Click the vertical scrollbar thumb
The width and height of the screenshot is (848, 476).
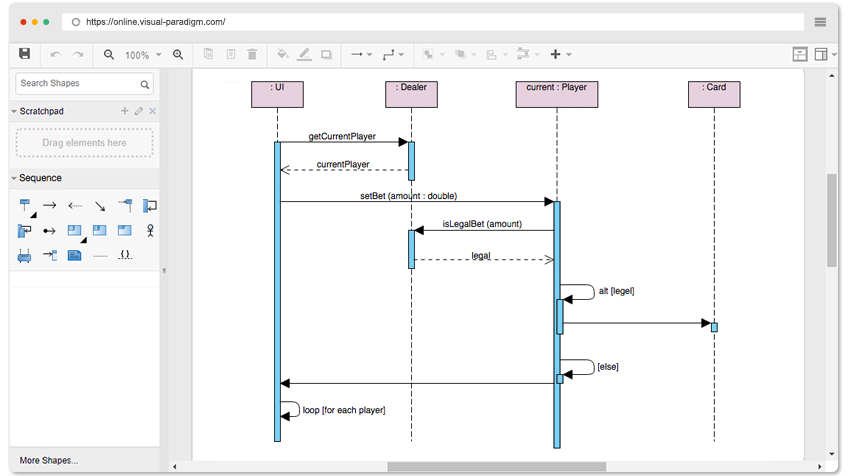pos(832,220)
